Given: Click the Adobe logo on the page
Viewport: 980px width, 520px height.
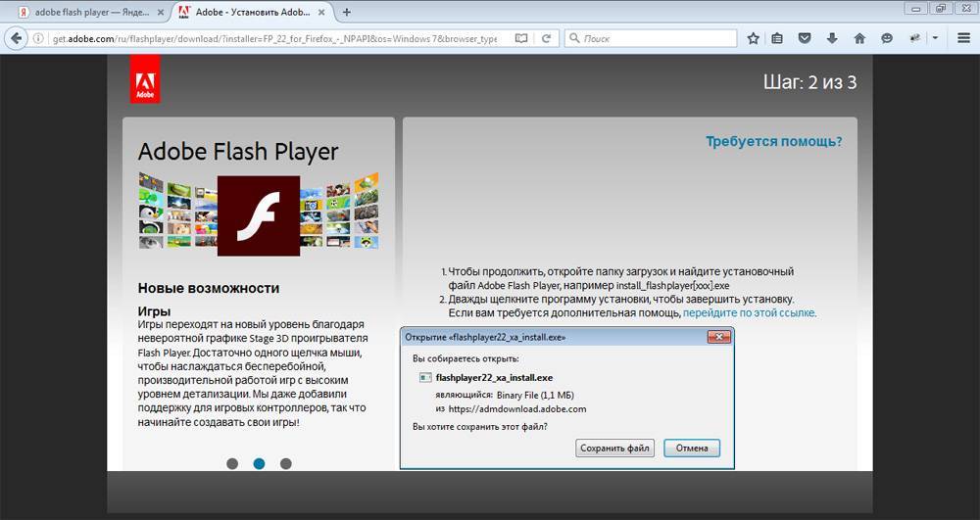Looking at the screenshot, I should pos(145,78).
